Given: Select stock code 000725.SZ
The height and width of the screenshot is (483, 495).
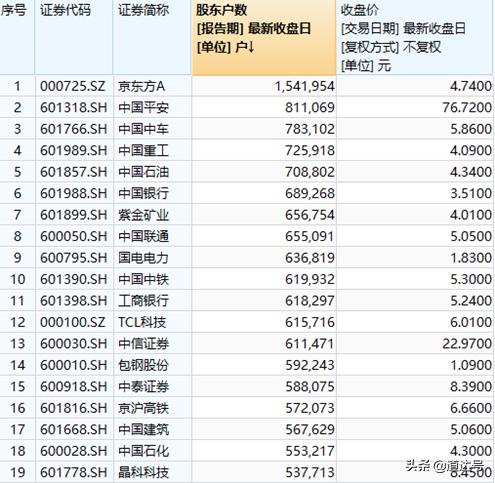Looking at the screenshot, I should click(73, 86).
